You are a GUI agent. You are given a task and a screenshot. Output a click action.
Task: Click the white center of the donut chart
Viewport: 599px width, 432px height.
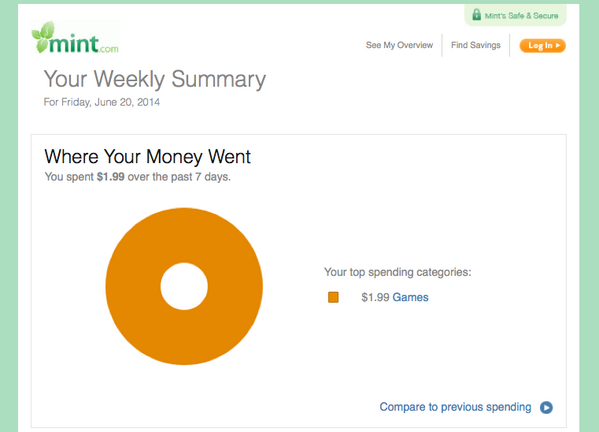point(184,286)
